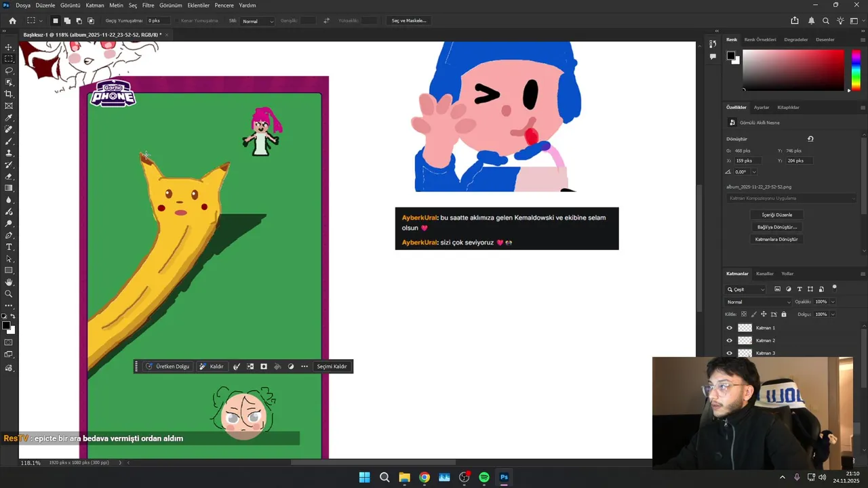Select the Eraser tool
The image size is (868, 488).
pos(9,176)
